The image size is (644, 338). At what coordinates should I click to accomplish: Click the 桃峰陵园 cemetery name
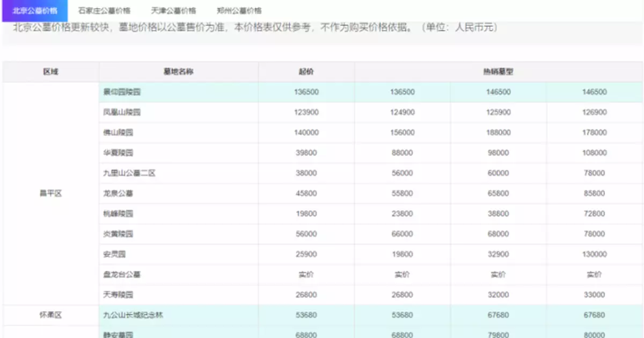coord(114,213)
